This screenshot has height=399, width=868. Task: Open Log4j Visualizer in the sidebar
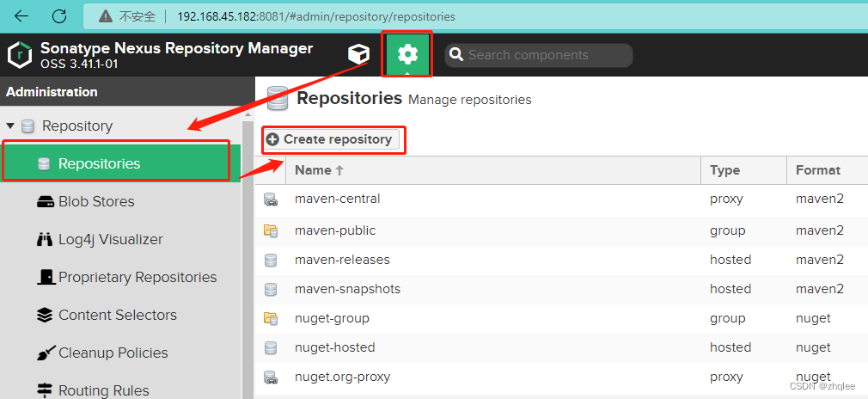click(120, 239)
